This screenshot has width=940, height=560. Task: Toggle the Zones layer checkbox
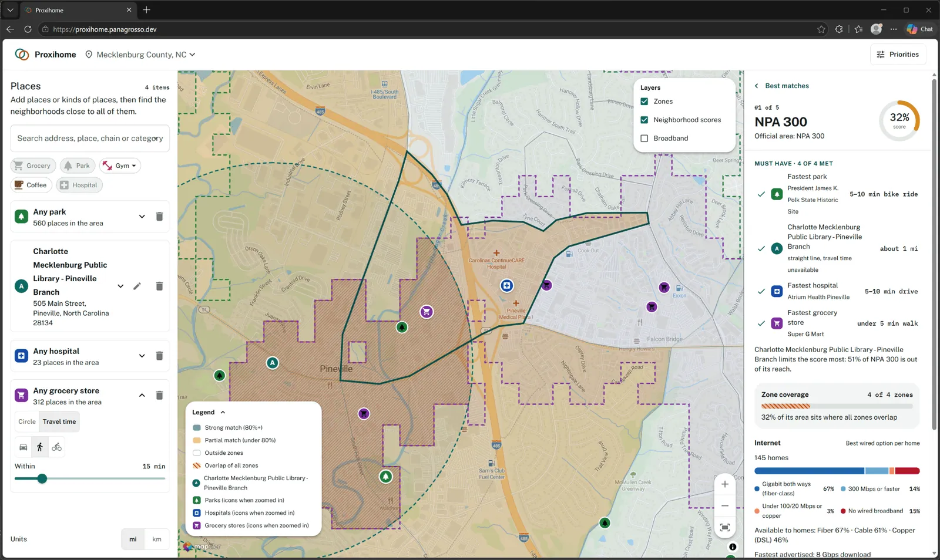point(644,102)
